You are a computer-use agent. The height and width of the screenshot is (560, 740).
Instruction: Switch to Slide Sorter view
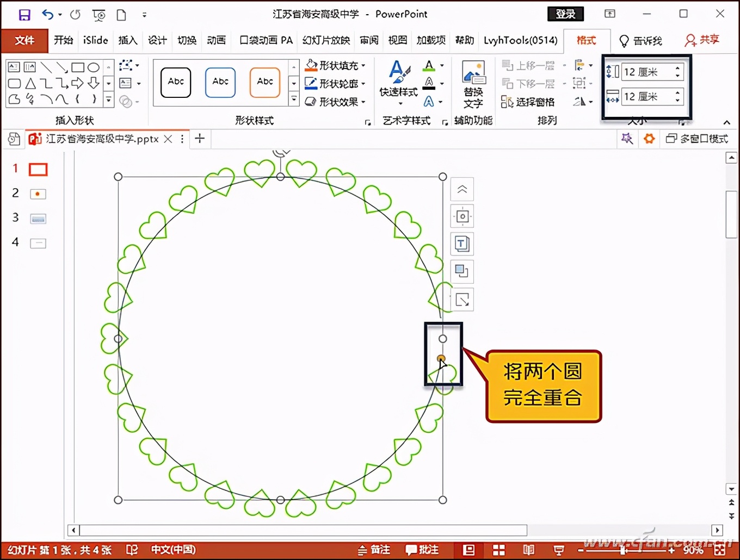tap(498, 550)
